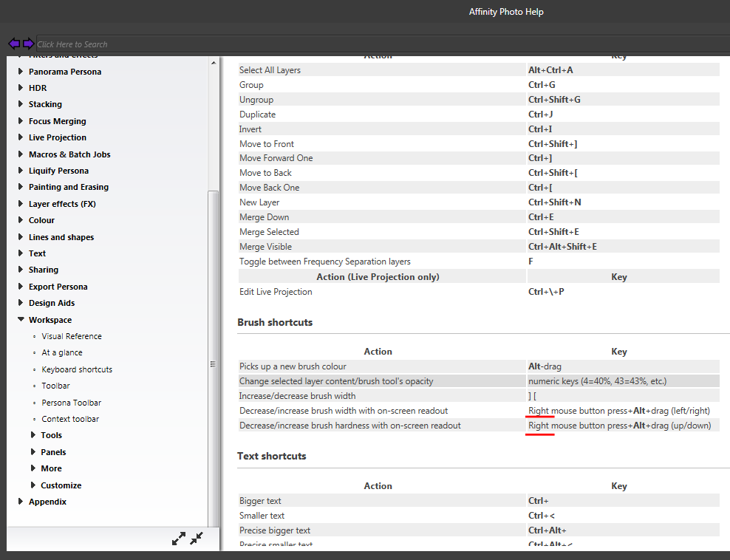Expand the Colour topic
This screenshot has height=560, width=730.
pyautogui.click(x=21, y=219)
